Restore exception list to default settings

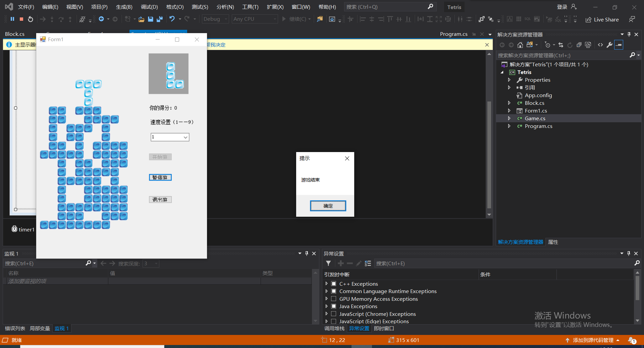tap(368, 264)
